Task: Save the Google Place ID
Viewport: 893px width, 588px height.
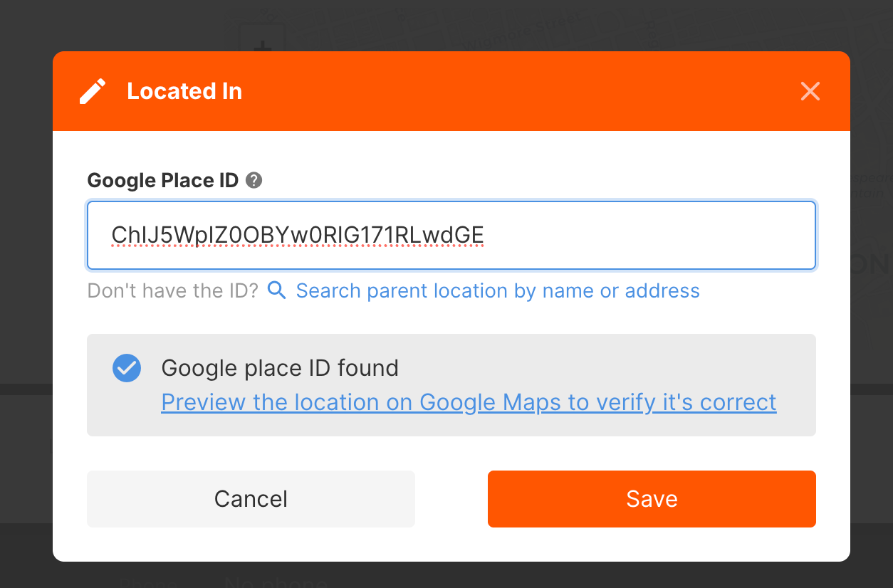Action: point(652,499)
